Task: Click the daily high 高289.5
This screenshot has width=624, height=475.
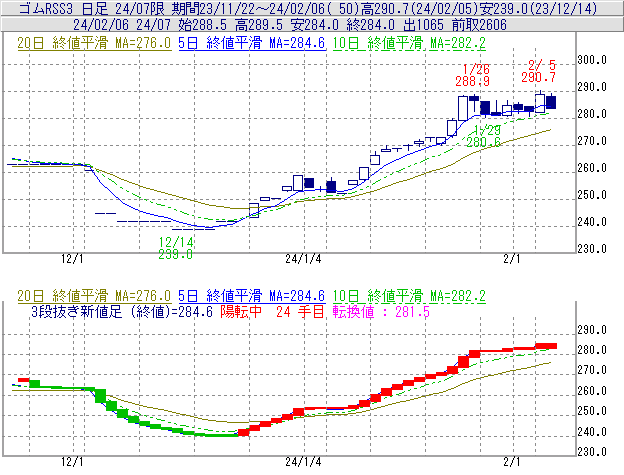Action: pyautogui.click(x=259, y=25)
